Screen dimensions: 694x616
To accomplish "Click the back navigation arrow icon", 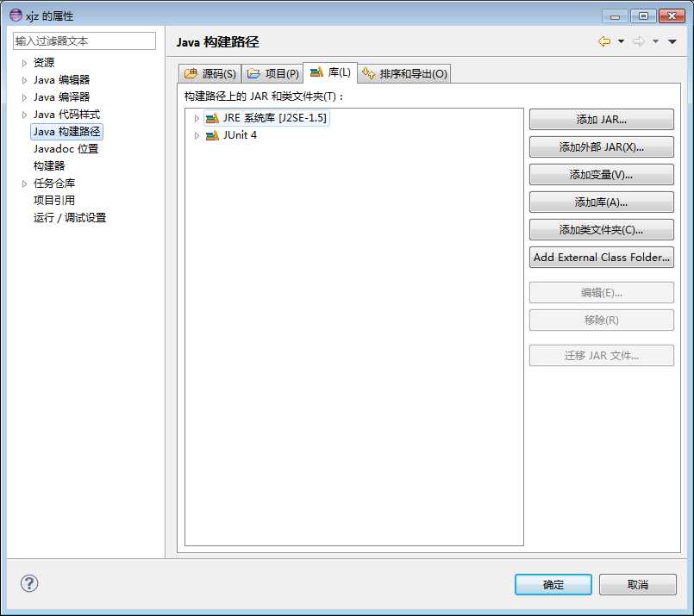I will [x=604, y=41].
